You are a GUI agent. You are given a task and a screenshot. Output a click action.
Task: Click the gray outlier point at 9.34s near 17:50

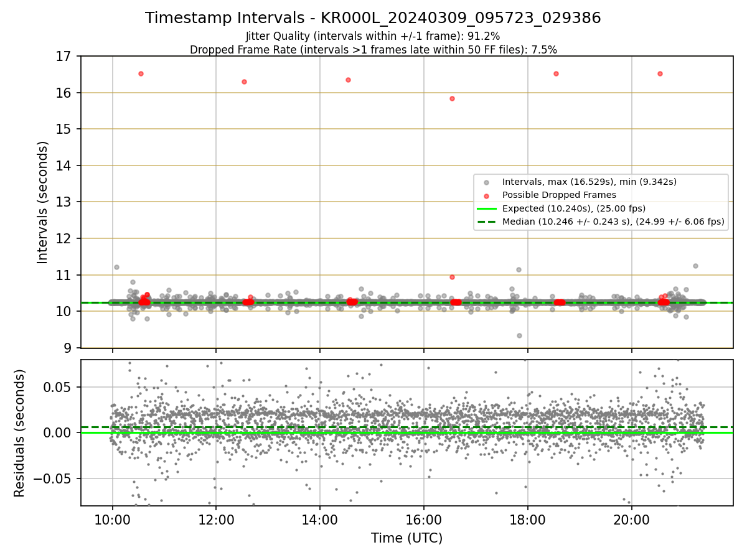519,335
